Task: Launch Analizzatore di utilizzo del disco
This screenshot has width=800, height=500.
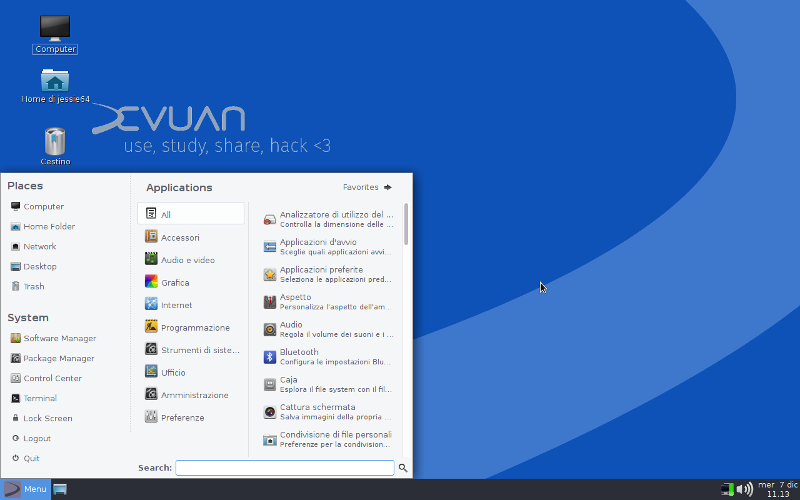Action: point(328,219)
